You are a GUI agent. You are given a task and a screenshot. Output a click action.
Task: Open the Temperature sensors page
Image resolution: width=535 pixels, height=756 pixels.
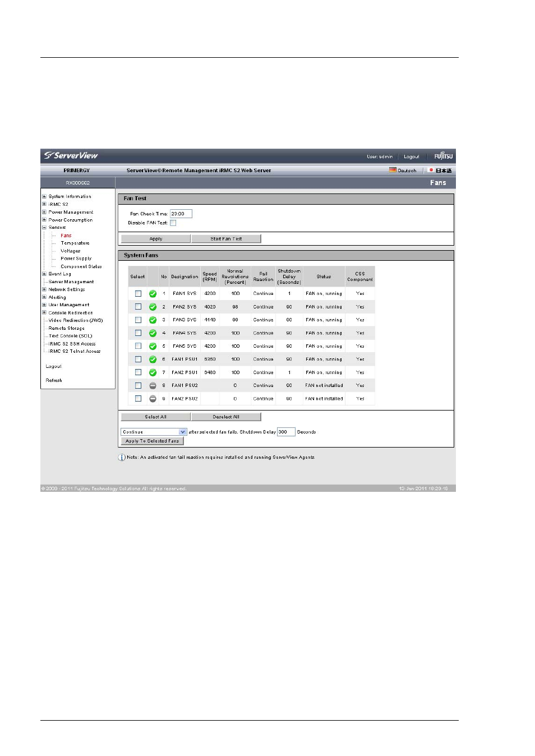tap(75, 243)
